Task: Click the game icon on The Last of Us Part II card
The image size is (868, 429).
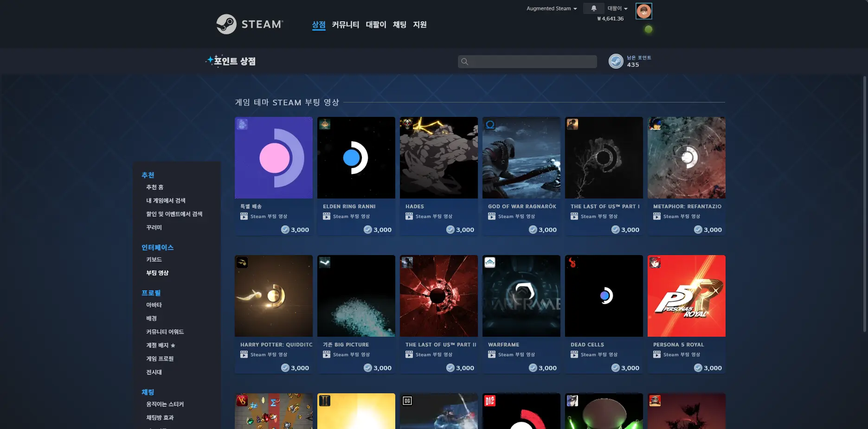Action: [407, 263]
